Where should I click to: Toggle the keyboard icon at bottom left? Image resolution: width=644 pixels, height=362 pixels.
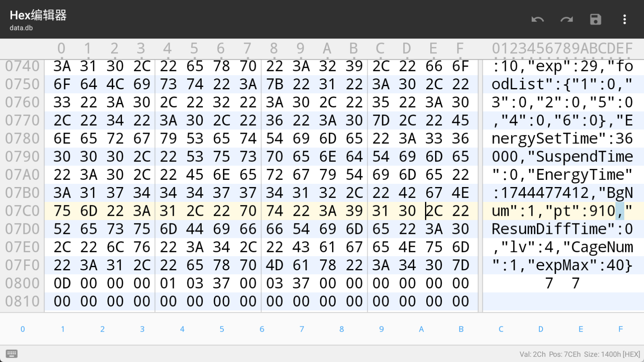click(x=12, y=354)
